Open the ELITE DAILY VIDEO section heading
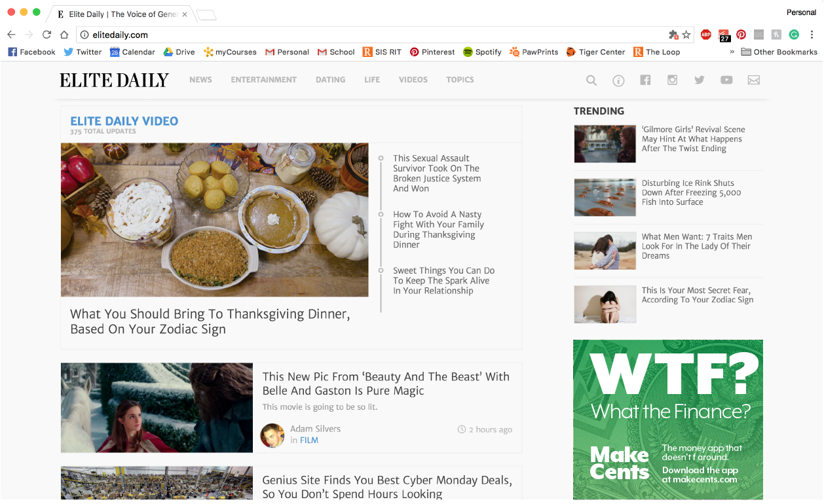Viewport: 824px width, 504px height. [x=124, y=121]
